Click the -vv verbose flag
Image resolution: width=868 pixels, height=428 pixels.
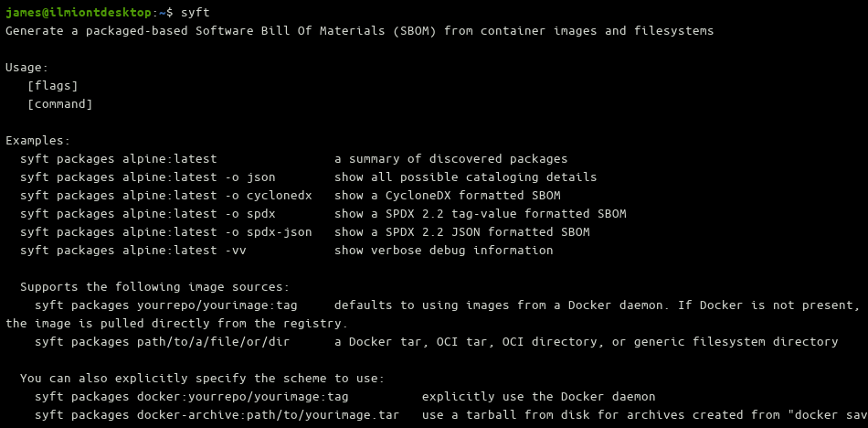pos(235,250)
